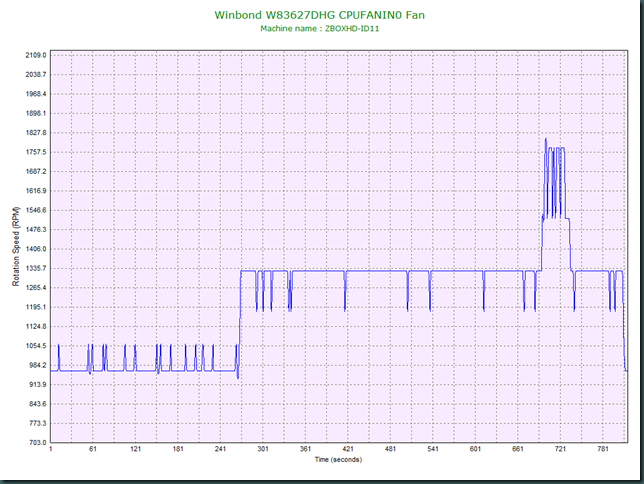Click the y-axis value 1757.5

pos(36,152)
